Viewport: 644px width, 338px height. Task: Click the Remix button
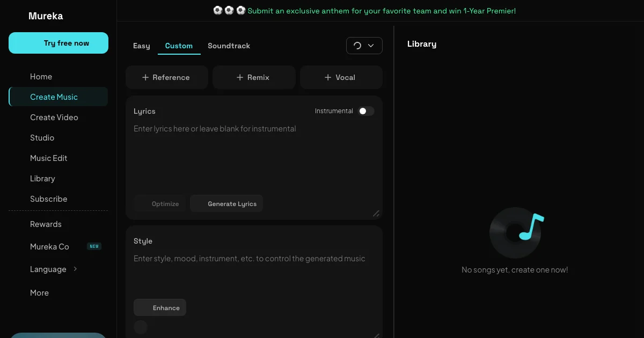coord(254,77)
